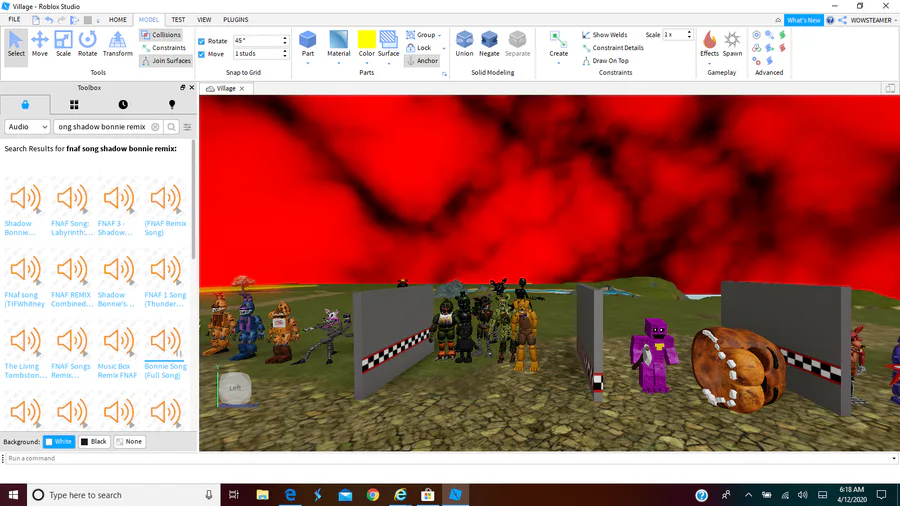Open the Inventory grid tab in Toolbox
The height and width of the screenshot is (506, 900).
click(x=74, y=104)
